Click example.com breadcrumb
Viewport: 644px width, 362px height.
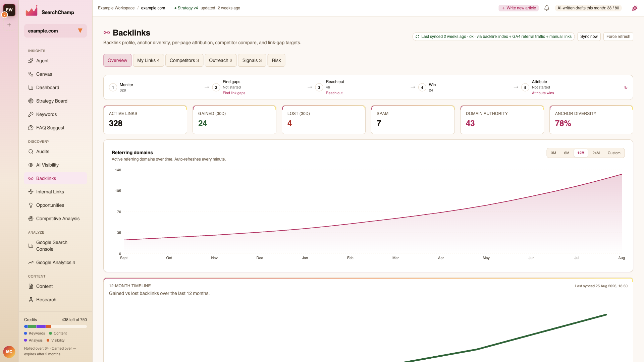153,8
